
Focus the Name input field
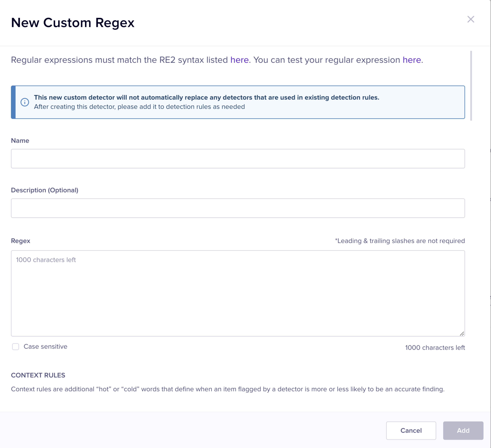238,159
